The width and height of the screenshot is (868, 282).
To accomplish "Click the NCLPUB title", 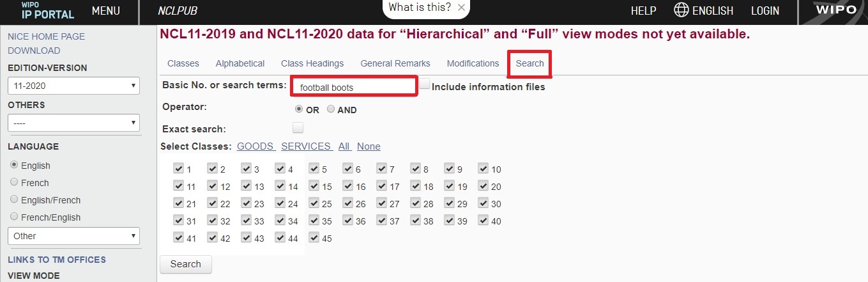I will pos(178,10).
